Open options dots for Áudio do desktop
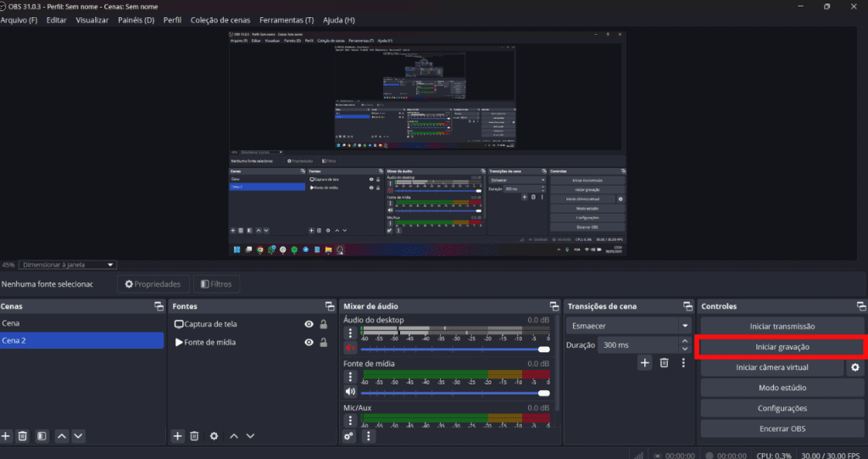This screenshot has width=868, height=459. coord(350,333)
